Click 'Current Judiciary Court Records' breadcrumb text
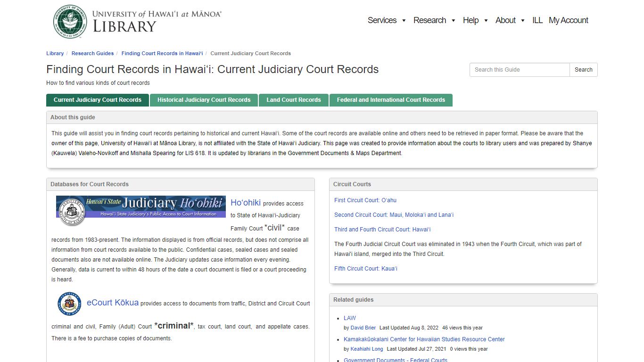 [251, 53]
